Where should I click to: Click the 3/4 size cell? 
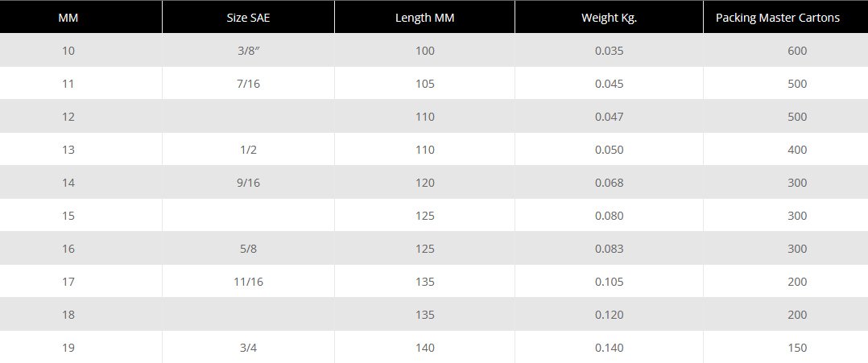tap(248, 348)
